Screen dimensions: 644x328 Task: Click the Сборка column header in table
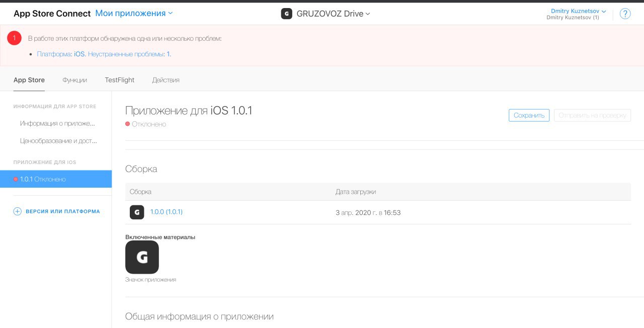pos(140,192)
